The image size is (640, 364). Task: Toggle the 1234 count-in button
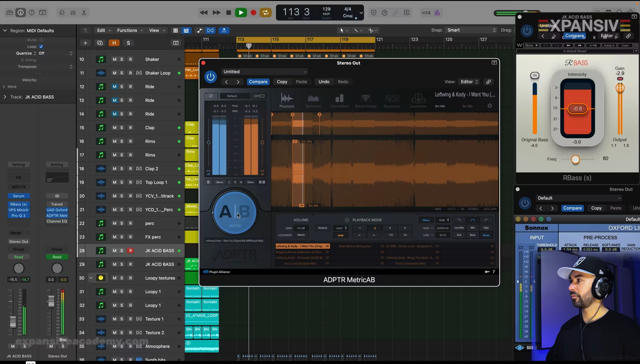[x=426, y=12]
